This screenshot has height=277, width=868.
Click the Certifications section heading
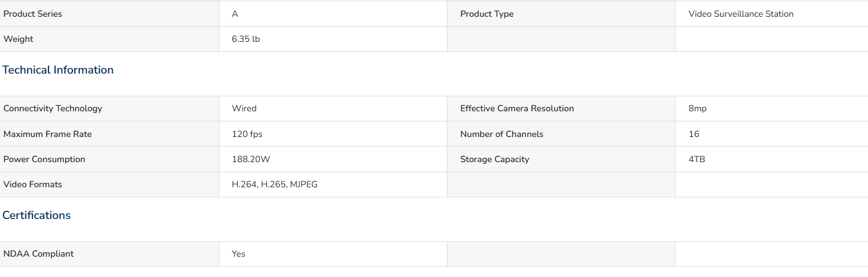37,215
